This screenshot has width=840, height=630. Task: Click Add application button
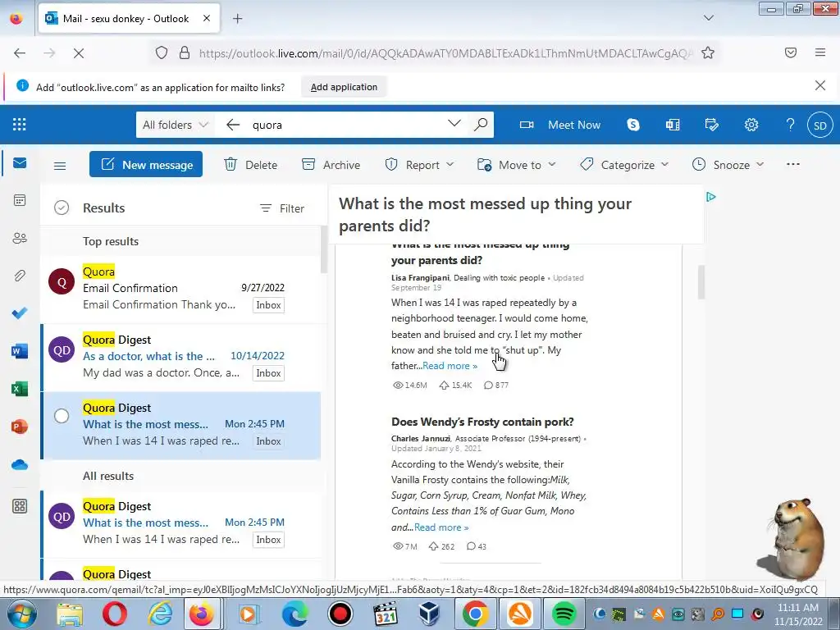344,87
